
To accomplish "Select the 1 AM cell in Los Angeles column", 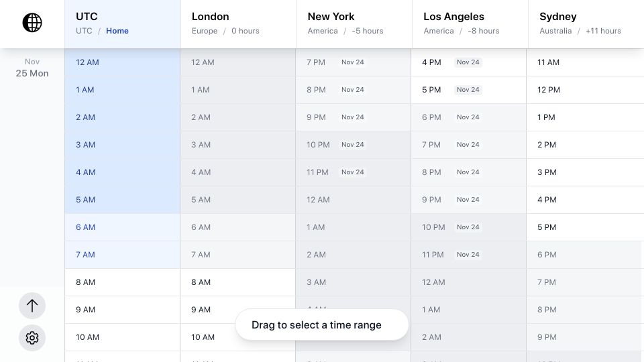I will click(x=469, y=310).
